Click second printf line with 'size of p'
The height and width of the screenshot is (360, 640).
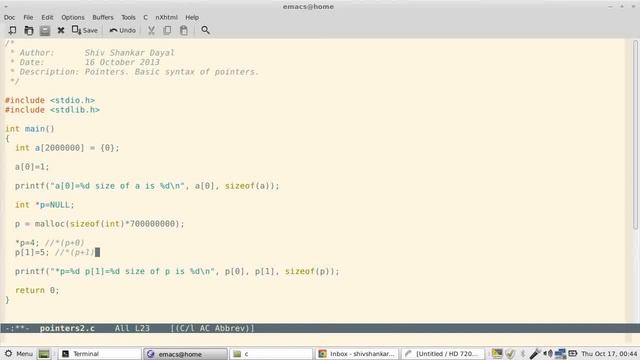(x=177, y=271)
